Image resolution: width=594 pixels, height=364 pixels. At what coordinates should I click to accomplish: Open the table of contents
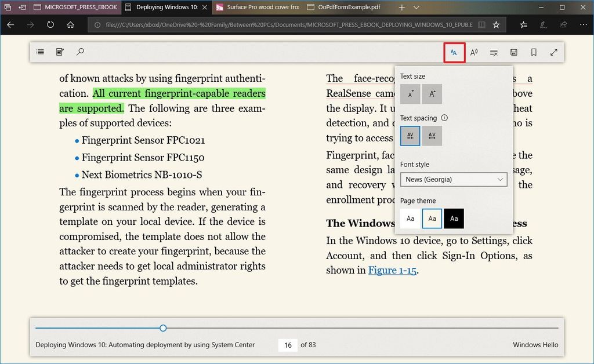40,52
